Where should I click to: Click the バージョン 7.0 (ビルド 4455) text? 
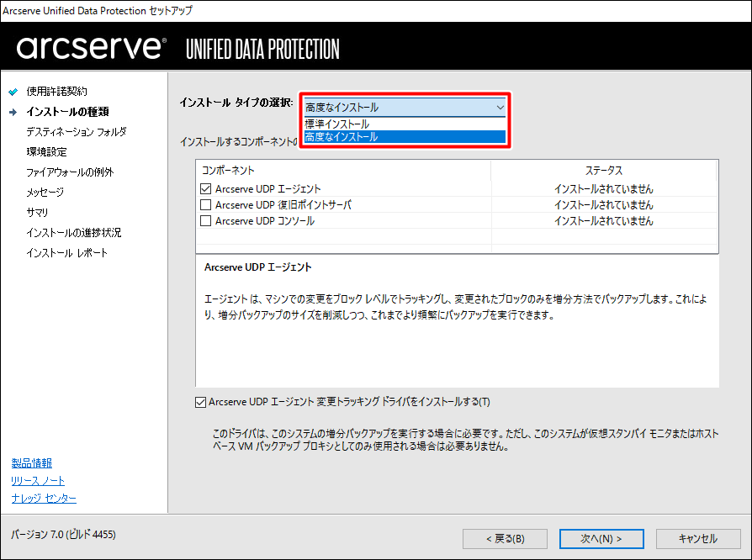[63, 535]
